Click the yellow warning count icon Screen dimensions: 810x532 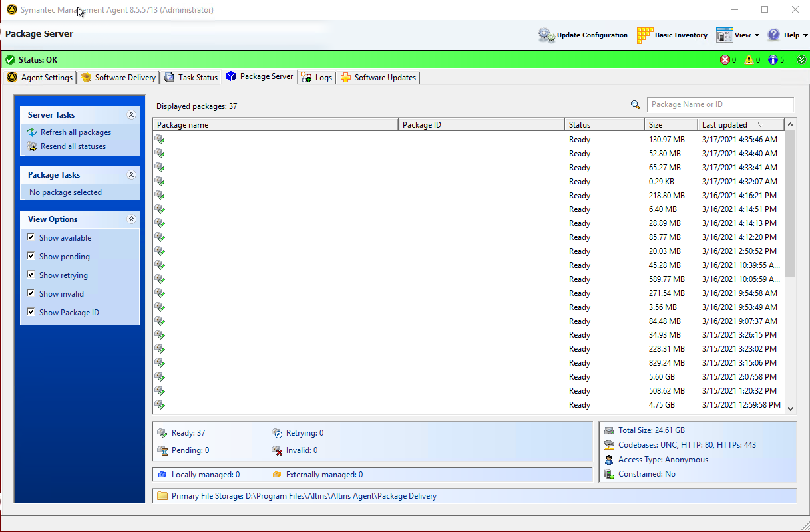(749, 60)
